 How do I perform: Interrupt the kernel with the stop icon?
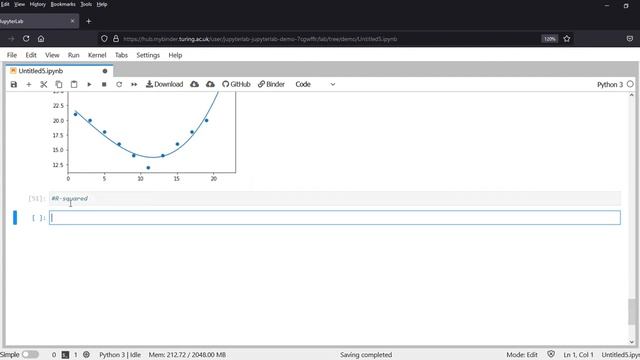104,84
